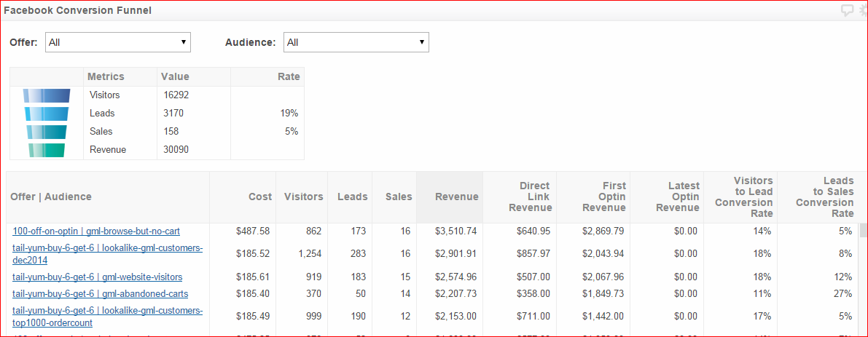
Task: Open the Audience dropdown
Action: coord(356,42)
